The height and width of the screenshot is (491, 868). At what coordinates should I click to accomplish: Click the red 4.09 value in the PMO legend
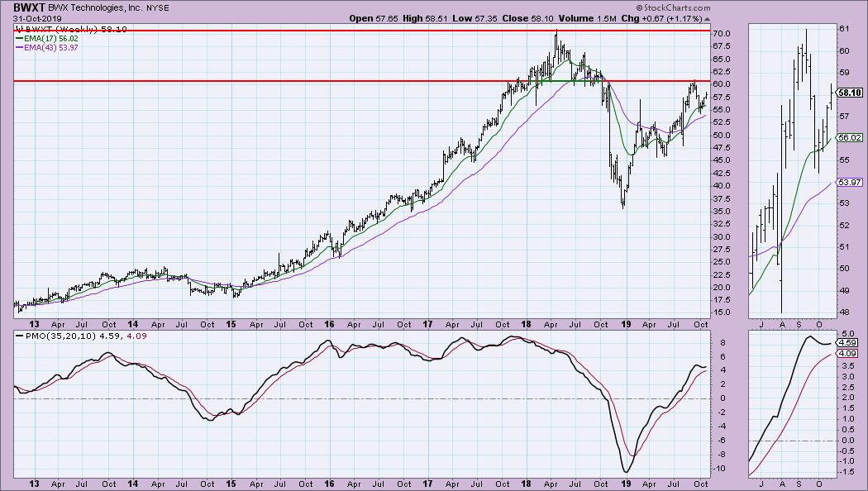point(137,336)
